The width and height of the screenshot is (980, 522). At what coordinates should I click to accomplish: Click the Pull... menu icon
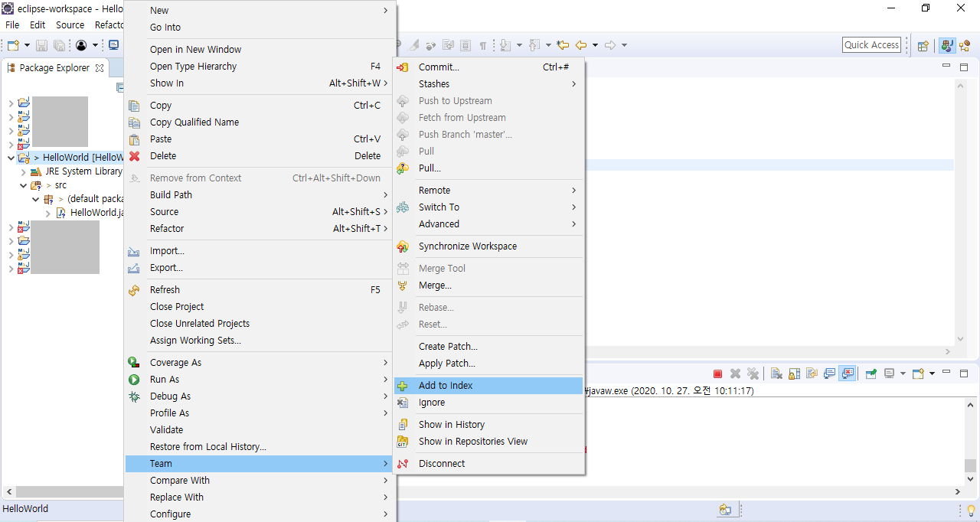click(403, 168)
